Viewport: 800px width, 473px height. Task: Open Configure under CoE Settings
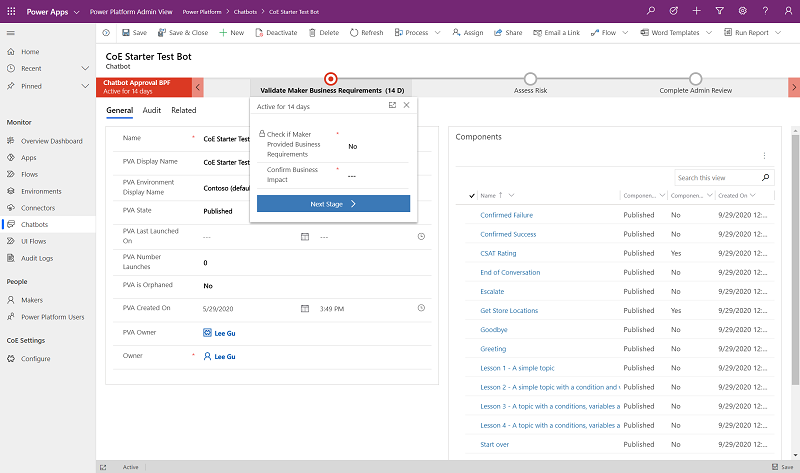(x=35, y=359)
